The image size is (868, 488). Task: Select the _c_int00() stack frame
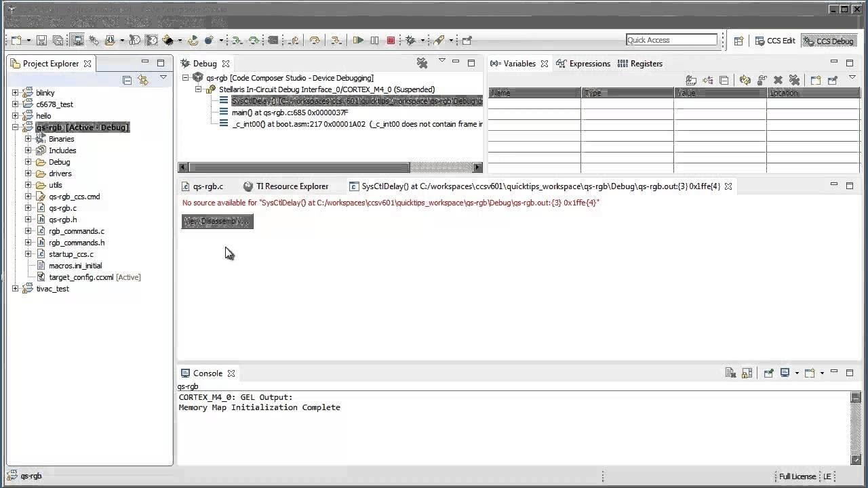(357, 124)
